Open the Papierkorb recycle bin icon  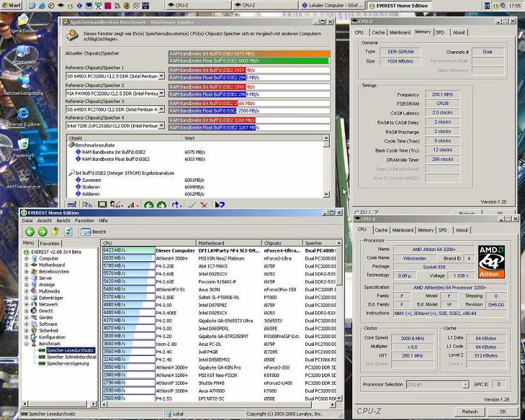[24, 145]
